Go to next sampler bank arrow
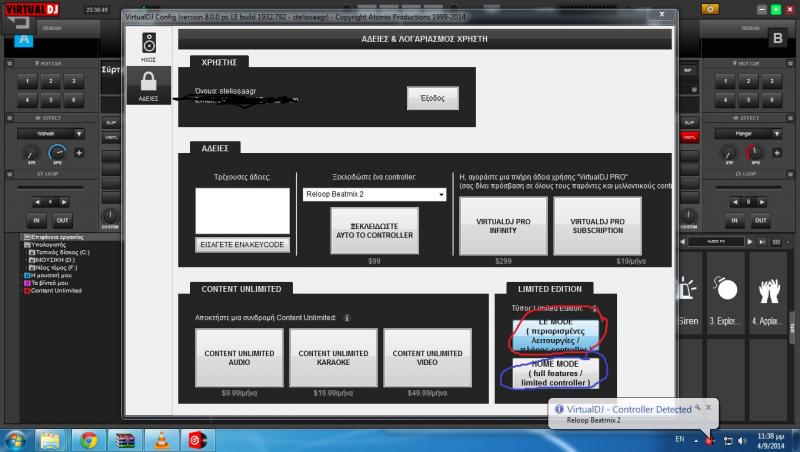This screenshot has height=452, width=800. tap(749, 242)
